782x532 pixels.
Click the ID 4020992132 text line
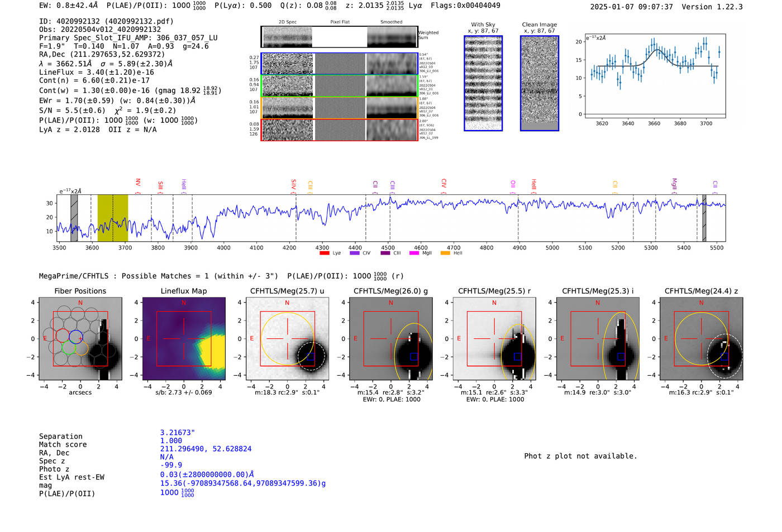pyautogui.click(x=106, y=21)
